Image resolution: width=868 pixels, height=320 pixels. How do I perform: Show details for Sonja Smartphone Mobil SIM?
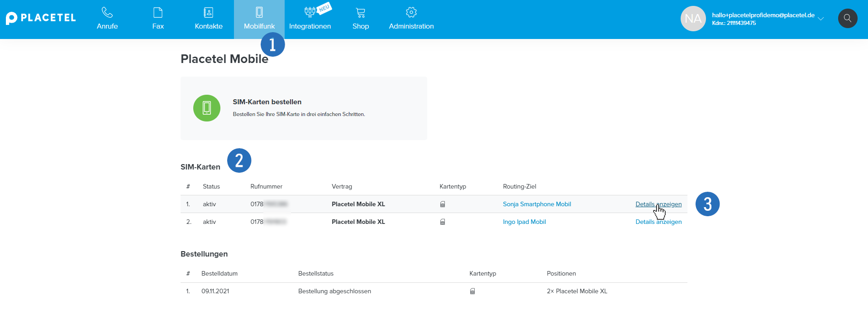(658, 204)
